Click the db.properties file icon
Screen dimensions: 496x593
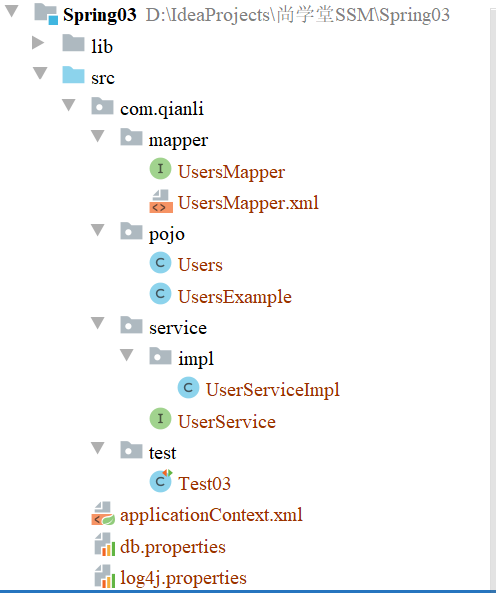(104, 545)
